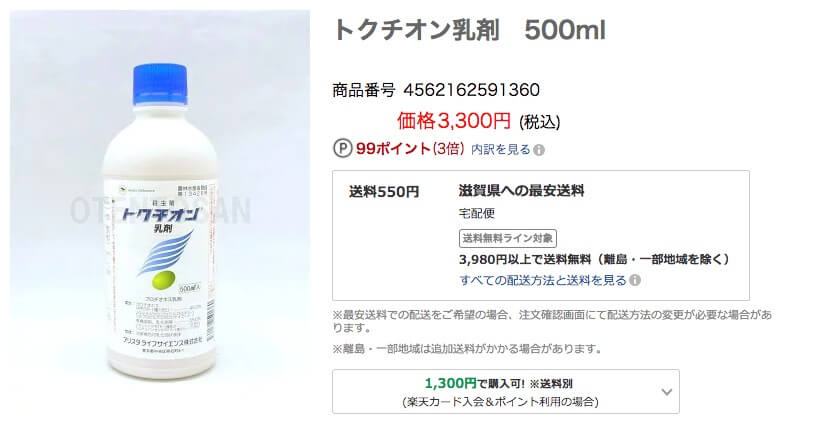Click the 送料550円 shipping fee label
This screenshot has width=818, height=432.
pyautogui.click(x=384, y=192)
